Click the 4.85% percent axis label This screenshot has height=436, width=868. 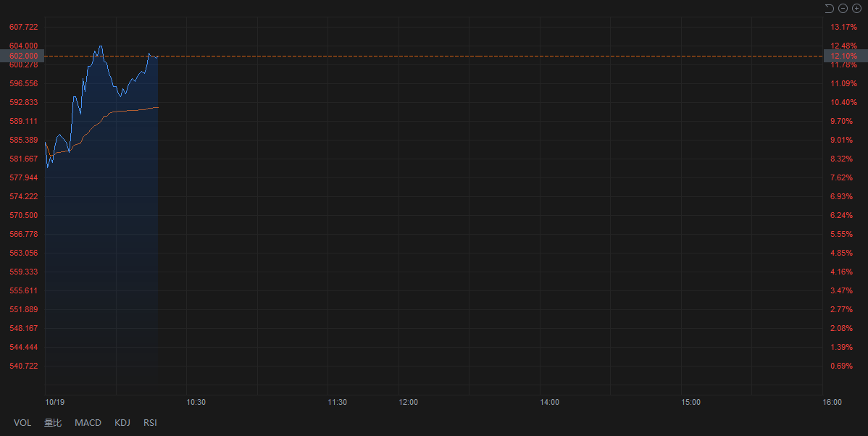click(841, 253)
